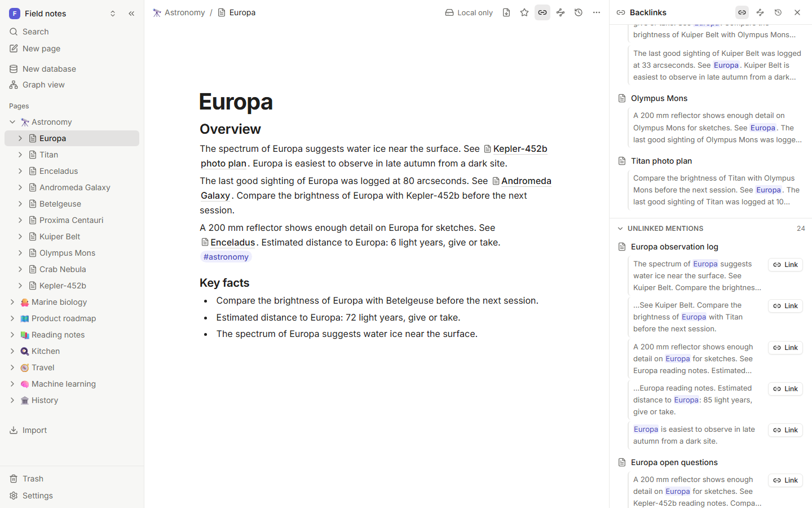Image resolution: width=812 pixels, height=508 pixels.
Task: Open the more options ellipsis menu
Action: [597, 12]
